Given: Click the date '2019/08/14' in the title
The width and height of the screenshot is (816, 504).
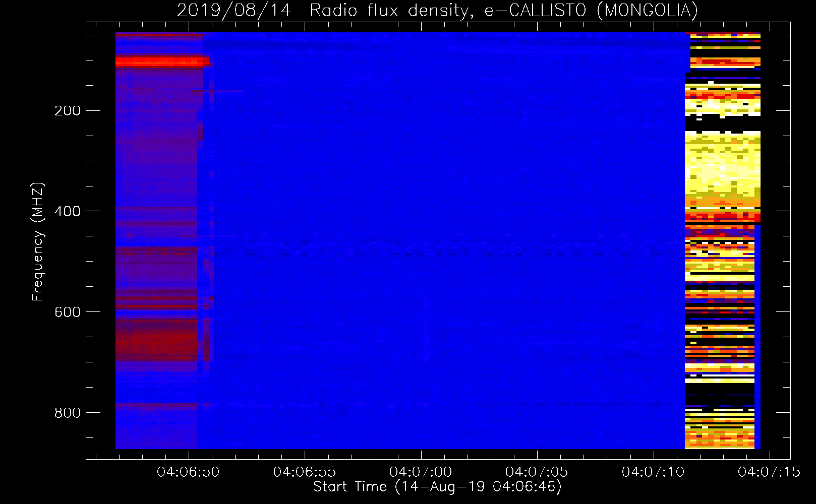Looking at the screenshot, I should [x=234, y=10].
